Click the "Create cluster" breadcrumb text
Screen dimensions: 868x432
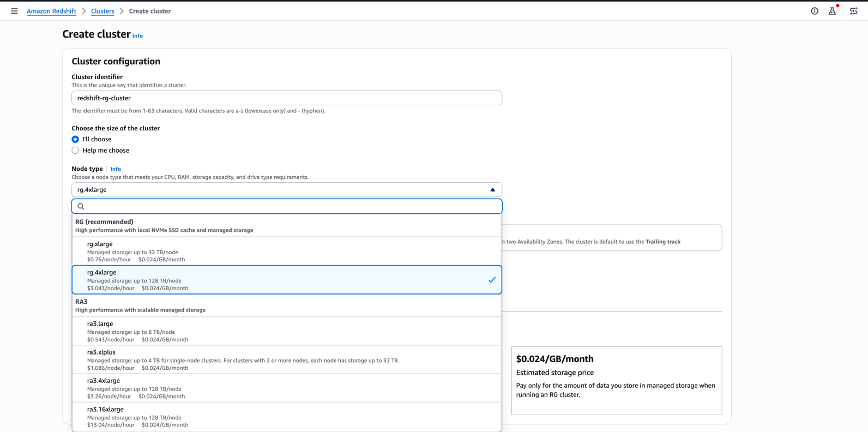(x=150, y=11)
